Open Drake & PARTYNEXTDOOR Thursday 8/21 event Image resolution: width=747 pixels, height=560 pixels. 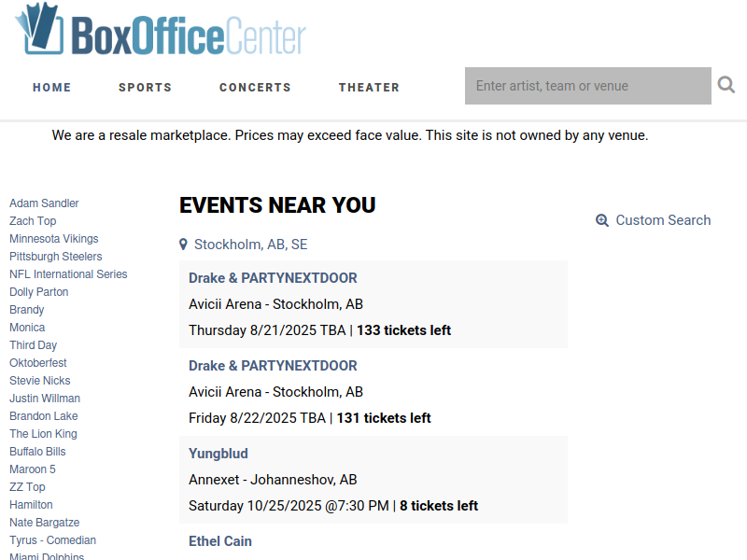click(x=273, y=278)
